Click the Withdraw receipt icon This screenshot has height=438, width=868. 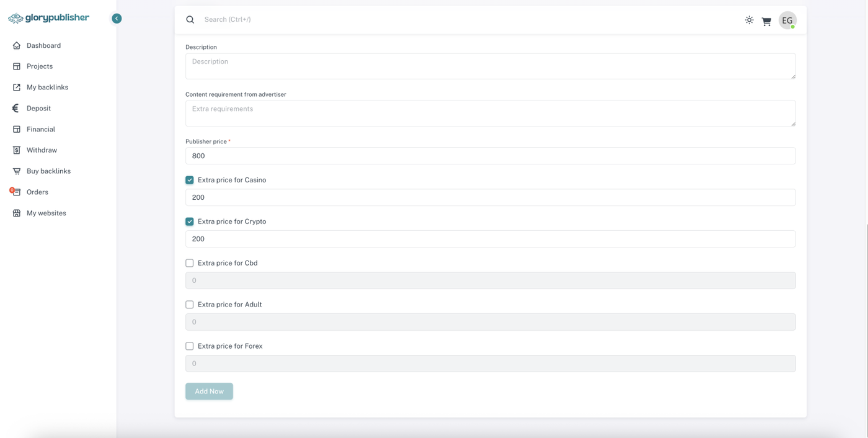click(17, 150)
